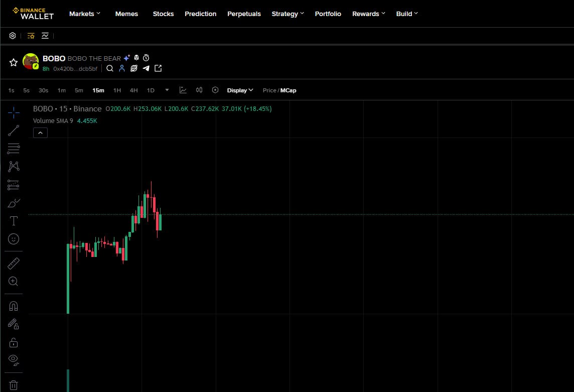Open the watchlist star-list icon
The height and width of the screenshot is (392, 574).
point(31,36)
